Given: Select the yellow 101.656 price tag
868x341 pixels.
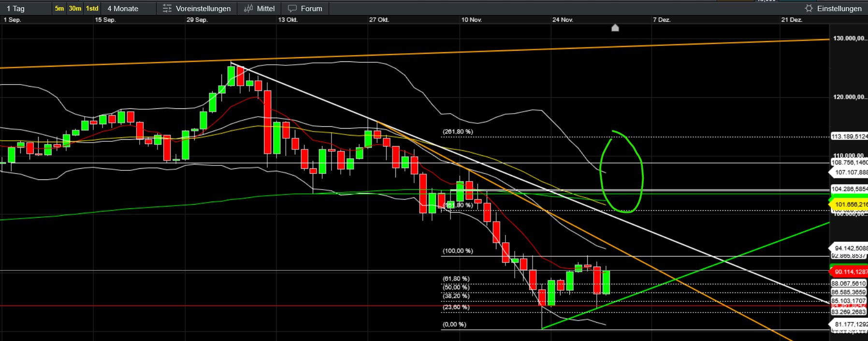Looking at the screenshot, I should click(x=849, y=204).
